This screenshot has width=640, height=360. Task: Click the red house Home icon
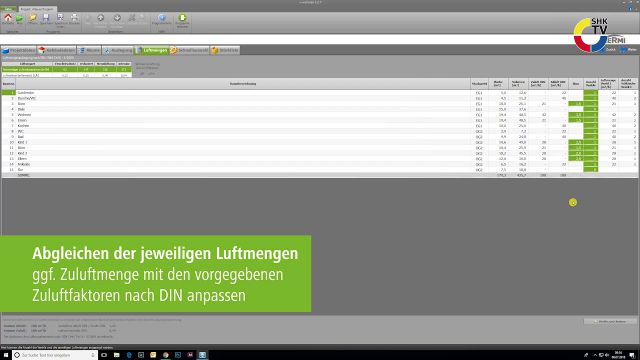(8, 18)
